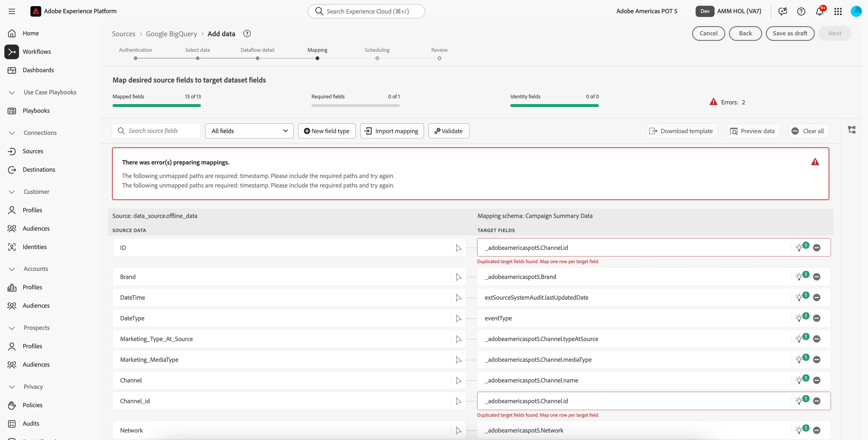Open Identities in the sidebar
The height and width of the screenshot is (440, 868).
[34, 247]
